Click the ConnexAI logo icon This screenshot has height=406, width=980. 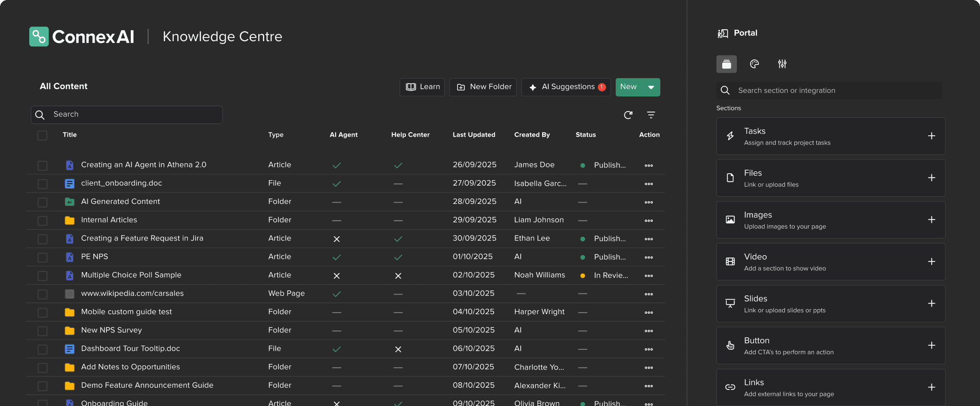pos(39,37)
